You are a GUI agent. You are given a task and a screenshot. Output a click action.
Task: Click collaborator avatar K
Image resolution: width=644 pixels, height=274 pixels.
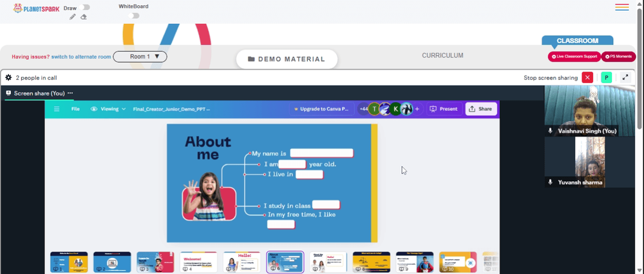click(x=395, y=109)
